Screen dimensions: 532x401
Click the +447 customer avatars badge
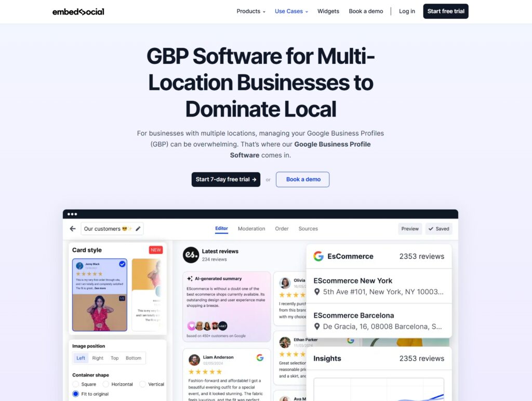(x=222, y=326)
